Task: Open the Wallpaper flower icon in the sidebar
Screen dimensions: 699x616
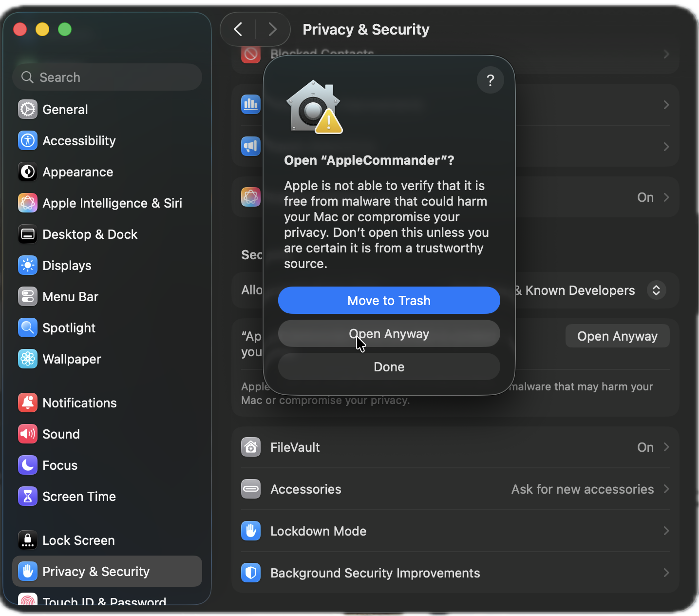Action: point(28,359)
